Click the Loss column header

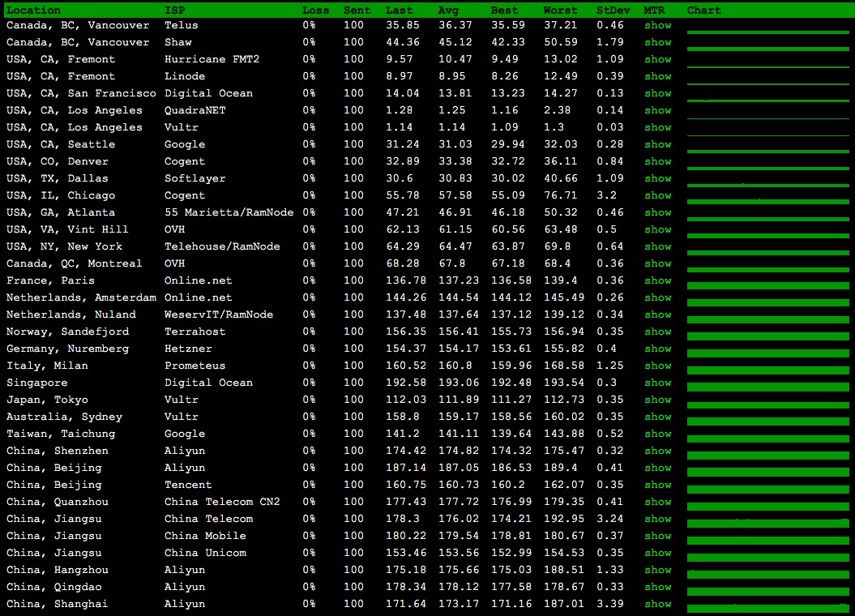pyautogui.click(x=316, y=11)
